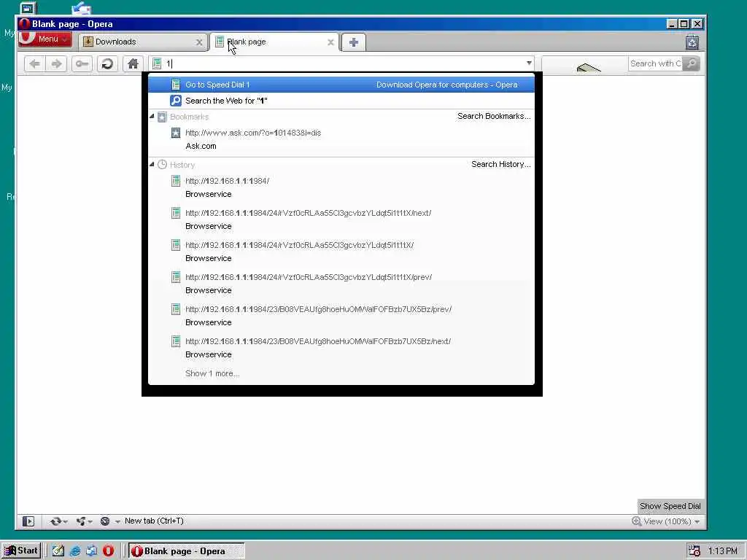Image resolution: width=747 pixels, height=560 pixels.
Task: Click Show 1 more... link
Action: pyautogui.click(x=212, y=373)
